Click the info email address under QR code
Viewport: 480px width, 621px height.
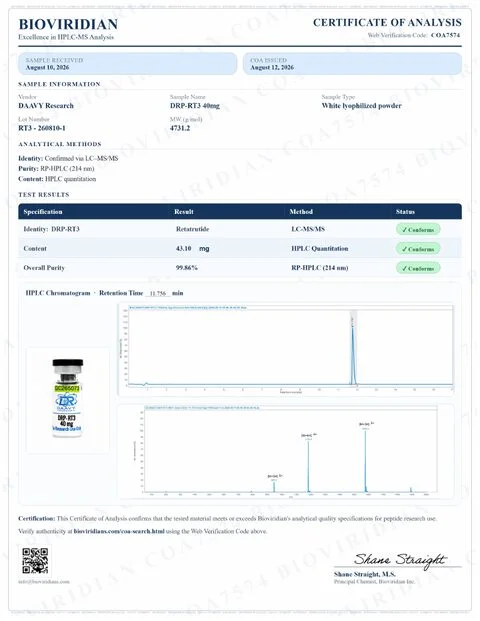pos(44,581)
